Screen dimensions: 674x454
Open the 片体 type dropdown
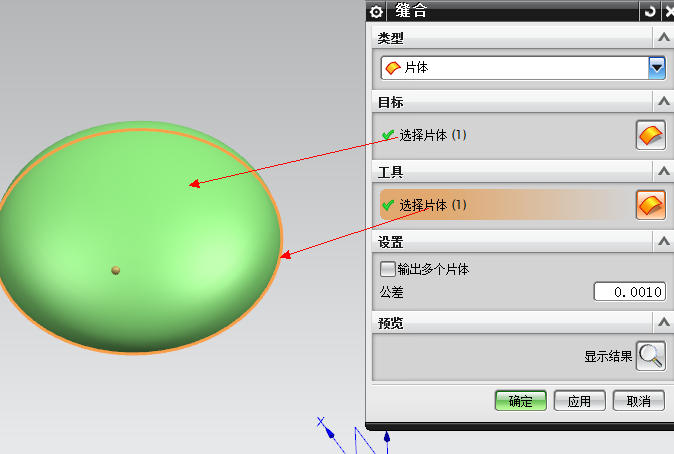[657, 68]
